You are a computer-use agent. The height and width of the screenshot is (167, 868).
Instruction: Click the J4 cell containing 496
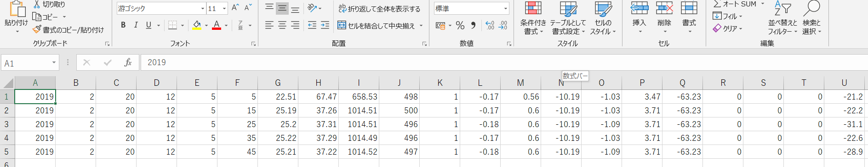pyautogui.click(x=399, y=138)
